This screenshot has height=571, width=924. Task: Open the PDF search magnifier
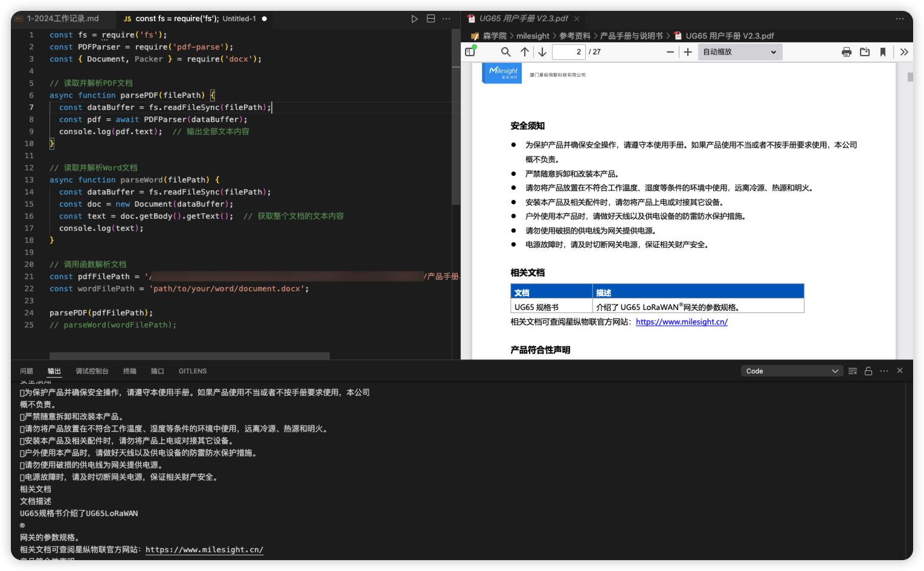coord(506,52)
